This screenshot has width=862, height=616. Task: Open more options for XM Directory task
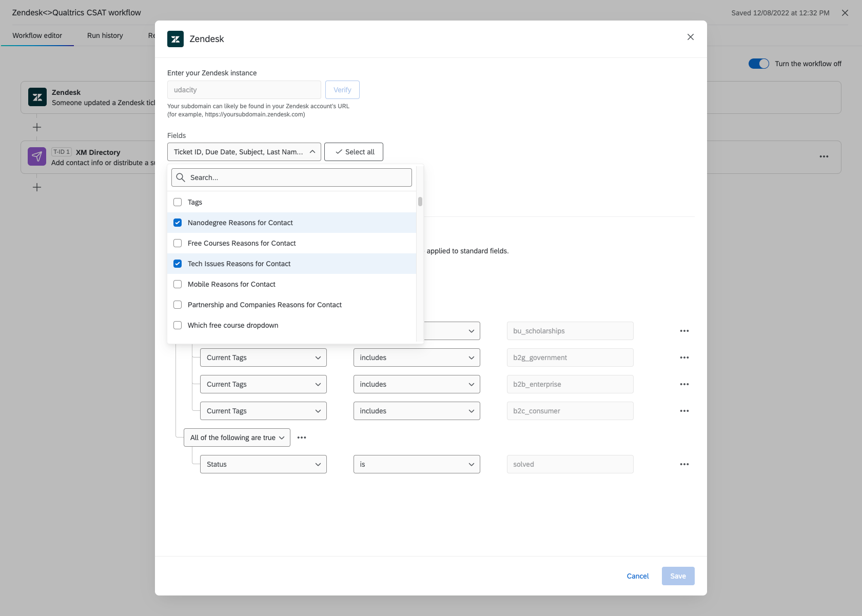tap(824, 156)
